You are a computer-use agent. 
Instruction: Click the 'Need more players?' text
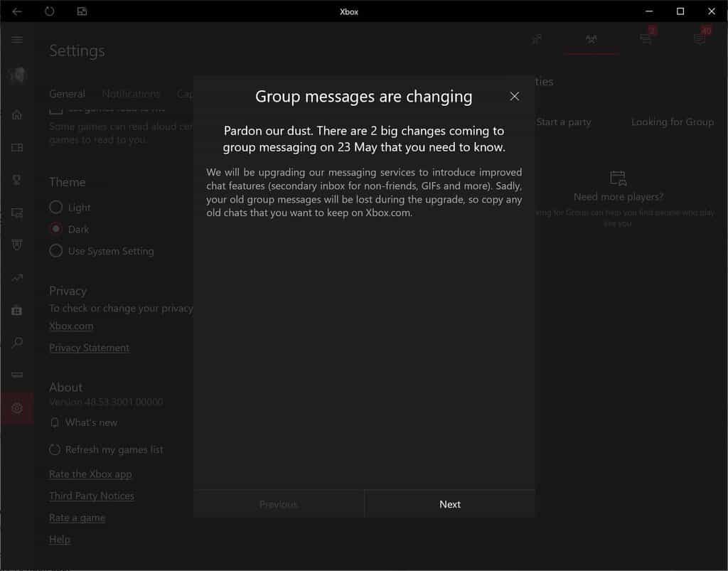point(619,197)
